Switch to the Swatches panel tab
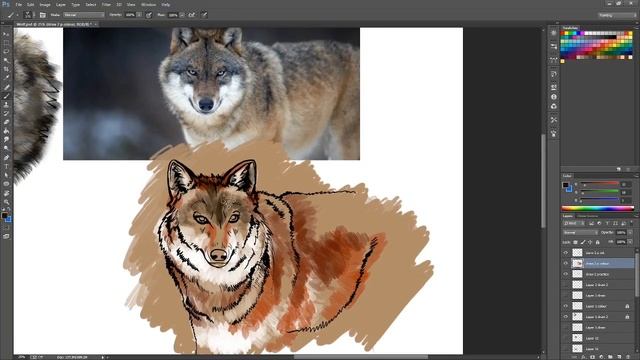 pos(570,28)
